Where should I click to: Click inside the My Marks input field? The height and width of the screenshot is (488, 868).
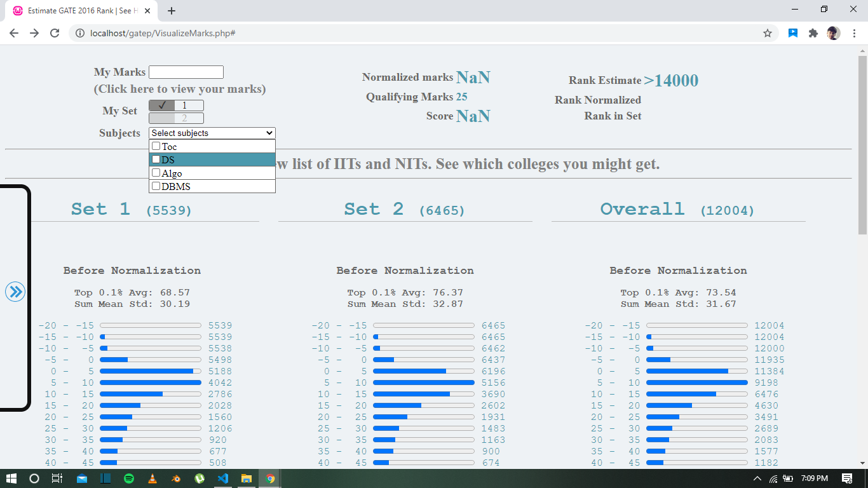(186, 72)
